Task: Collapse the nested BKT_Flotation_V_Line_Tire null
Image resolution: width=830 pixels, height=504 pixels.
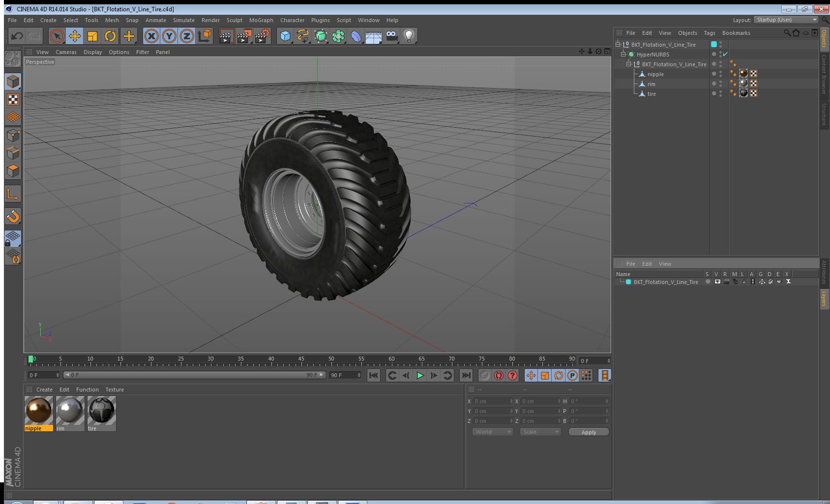Action: click(628, 64)
